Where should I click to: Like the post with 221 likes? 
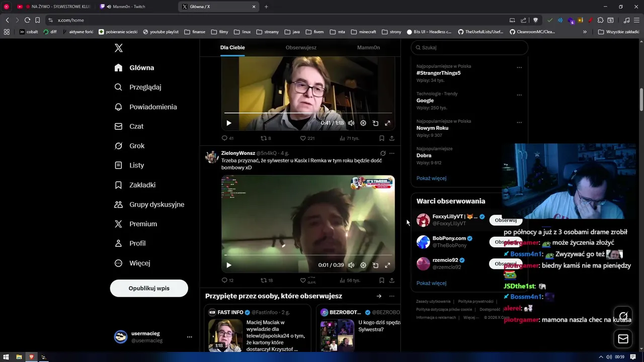[307, 138]
